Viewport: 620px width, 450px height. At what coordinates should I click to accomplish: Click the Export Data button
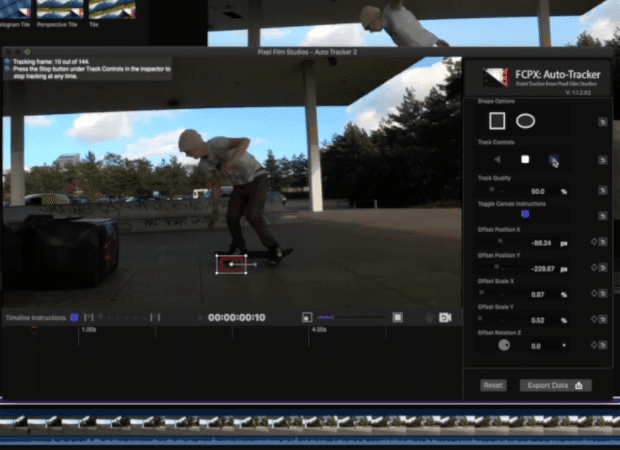pos(556,385)
